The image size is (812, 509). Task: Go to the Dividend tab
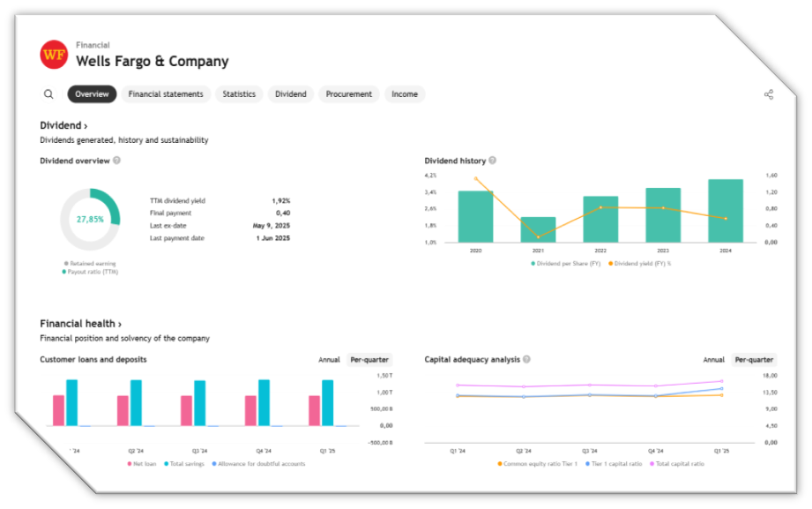click(x=291, y=94)
